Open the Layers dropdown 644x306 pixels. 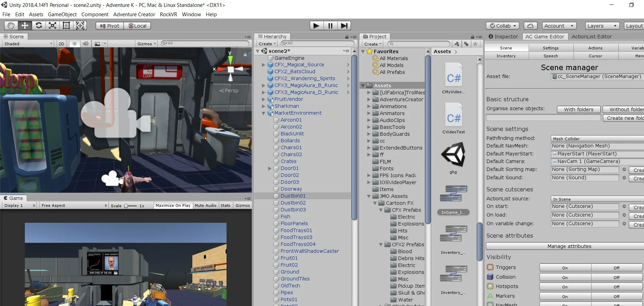tap(602, 26)
